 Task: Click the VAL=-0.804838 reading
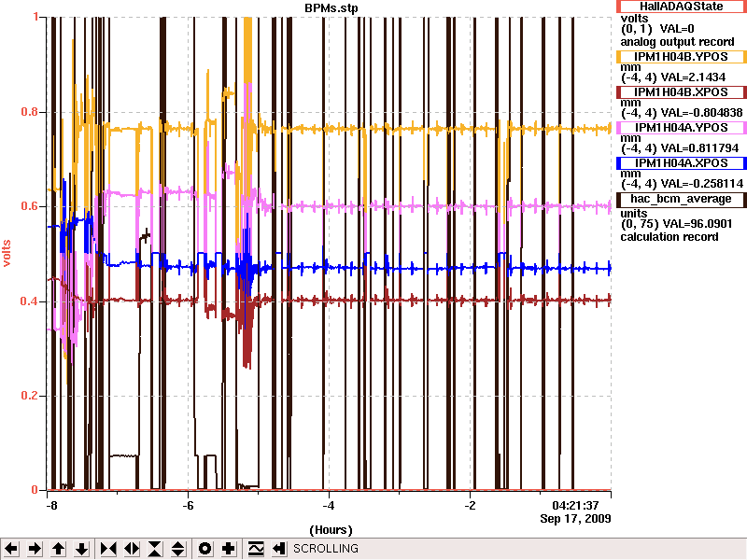tap(701, 113)
